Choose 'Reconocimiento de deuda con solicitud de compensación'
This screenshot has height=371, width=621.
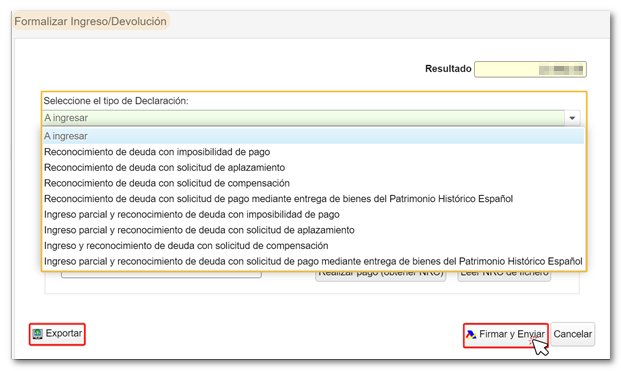pyautogui.click(x=313, y=183)
